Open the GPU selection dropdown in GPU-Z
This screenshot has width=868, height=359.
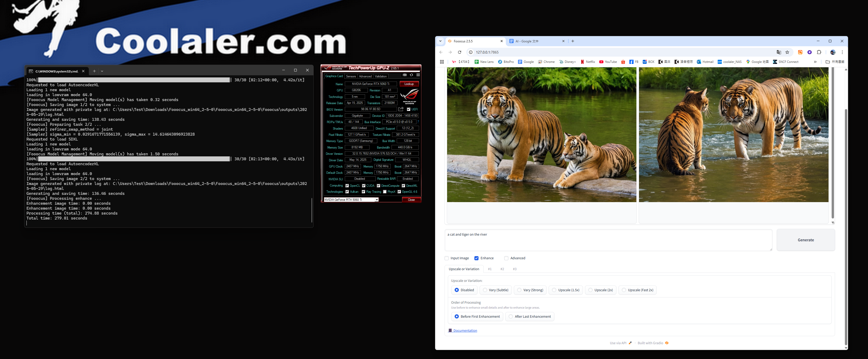click(x=351, y=200)
